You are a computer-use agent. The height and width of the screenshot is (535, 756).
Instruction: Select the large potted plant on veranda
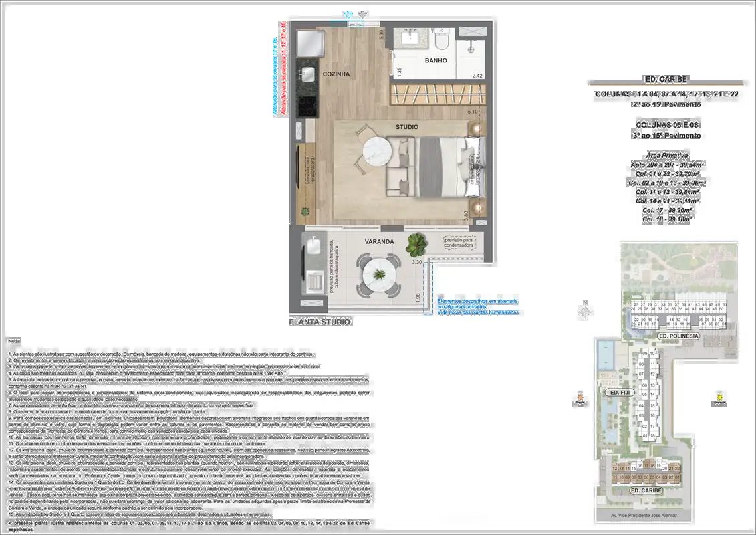click(x=416, y=245)
